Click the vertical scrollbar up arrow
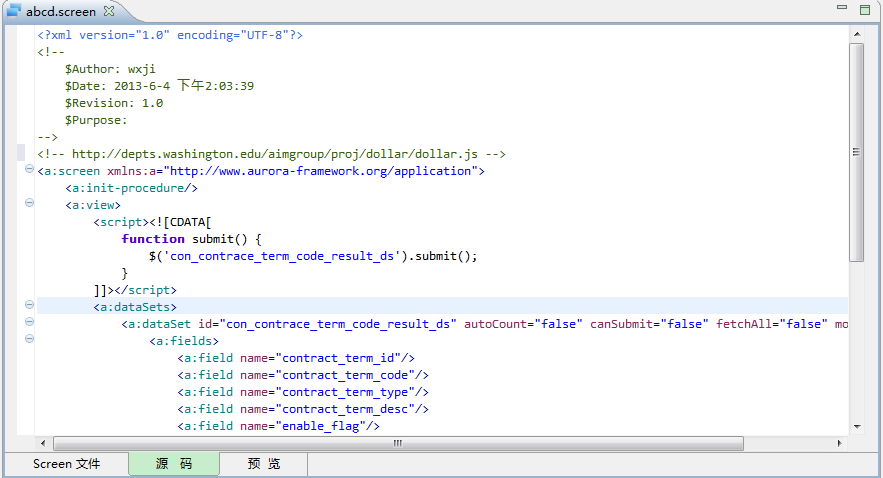Image resolution: width=883 pixels, height=478 pixels. click(x=856, y=35)
